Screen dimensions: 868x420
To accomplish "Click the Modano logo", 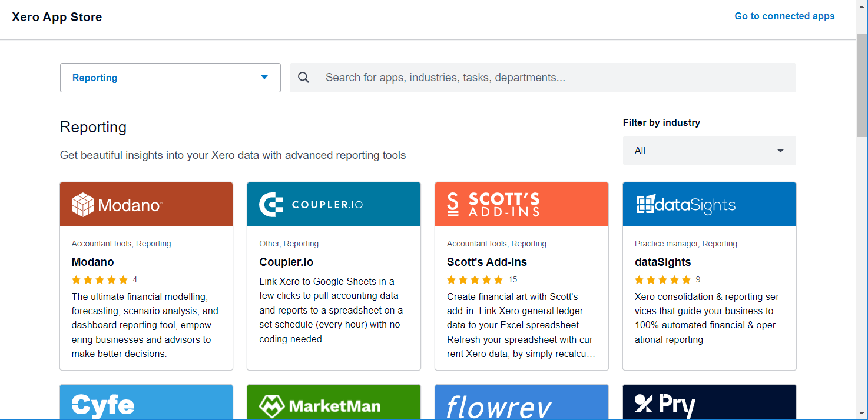I will pos(145,204).
